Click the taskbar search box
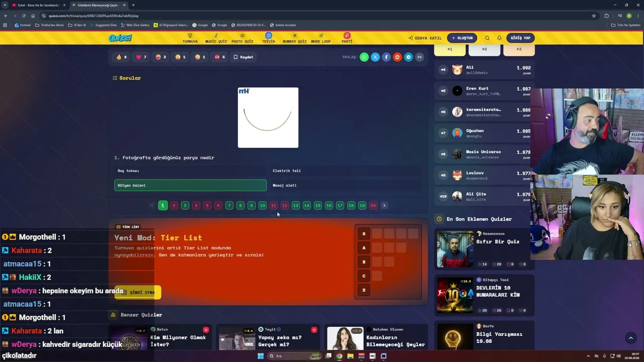The width and height of the screenshot is (644, 362). point(295,356)
